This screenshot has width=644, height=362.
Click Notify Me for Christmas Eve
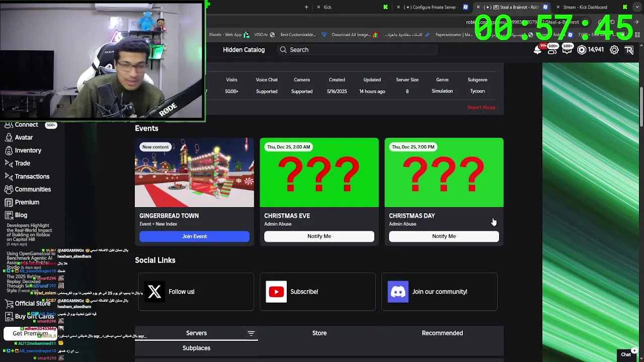pyautogui.click(x=319, y=236)
